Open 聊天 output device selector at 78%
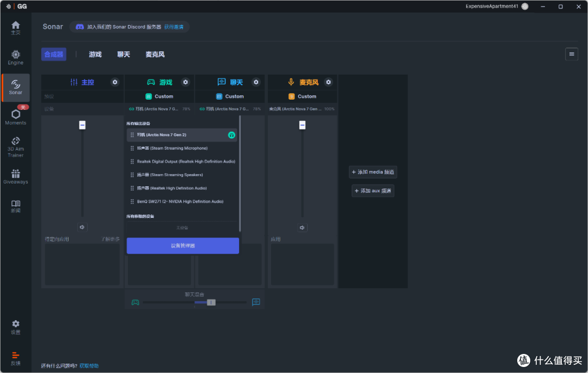This screenshot has width=588, height=373. 230,109
